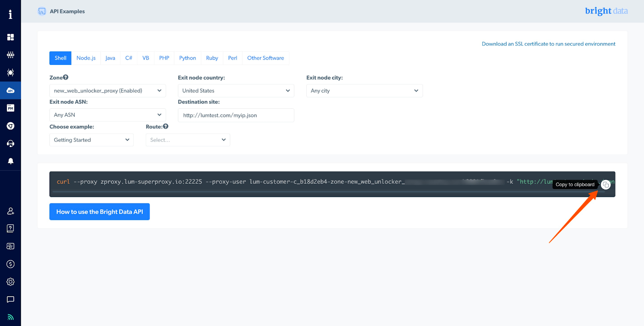Open the proxy network icon in sidebar
The image size is (644, 326).
tap(10, 55)
